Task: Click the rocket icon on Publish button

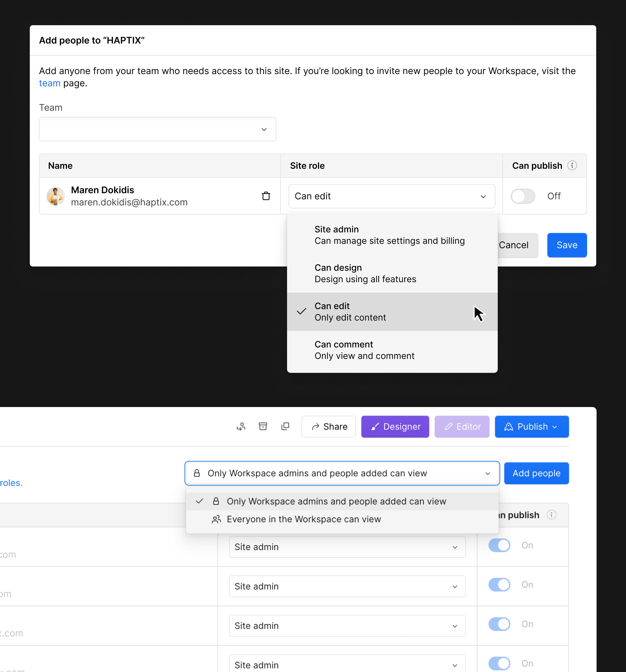Action: click(x=509, y=427)
